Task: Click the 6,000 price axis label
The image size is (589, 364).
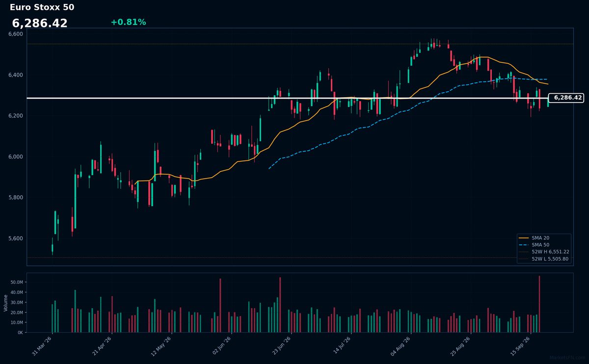Action: tap(16, 157)
